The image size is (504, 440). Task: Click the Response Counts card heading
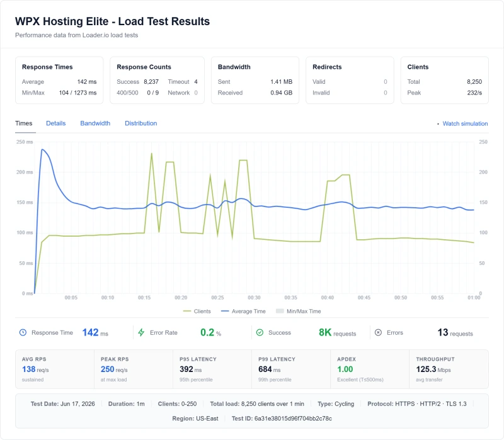144,67
